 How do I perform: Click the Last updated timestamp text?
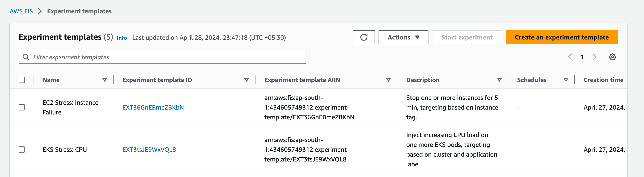(x=209, y=37)
